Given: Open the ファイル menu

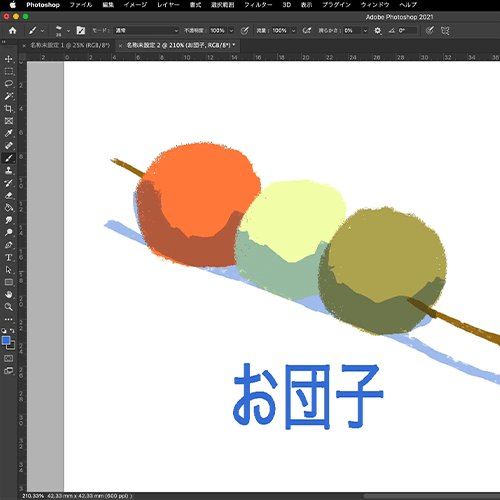Looking at the screenshot, I should 81,5.
